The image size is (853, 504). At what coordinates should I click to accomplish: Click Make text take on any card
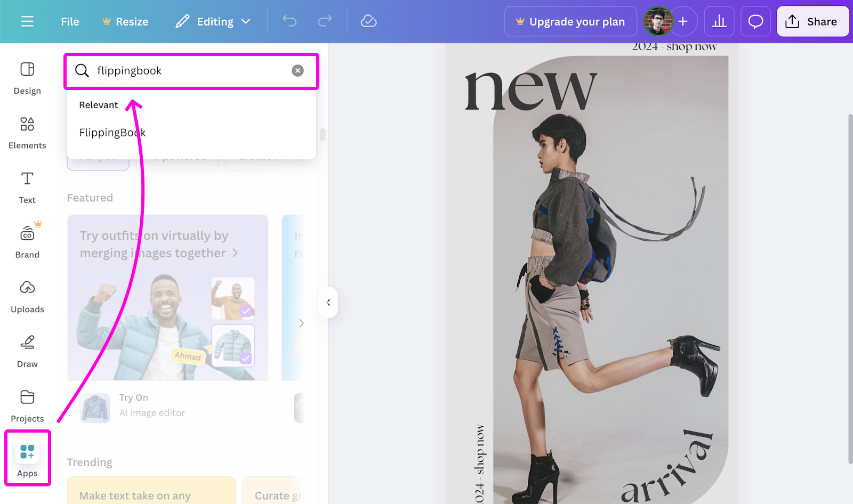click(151, 491)
